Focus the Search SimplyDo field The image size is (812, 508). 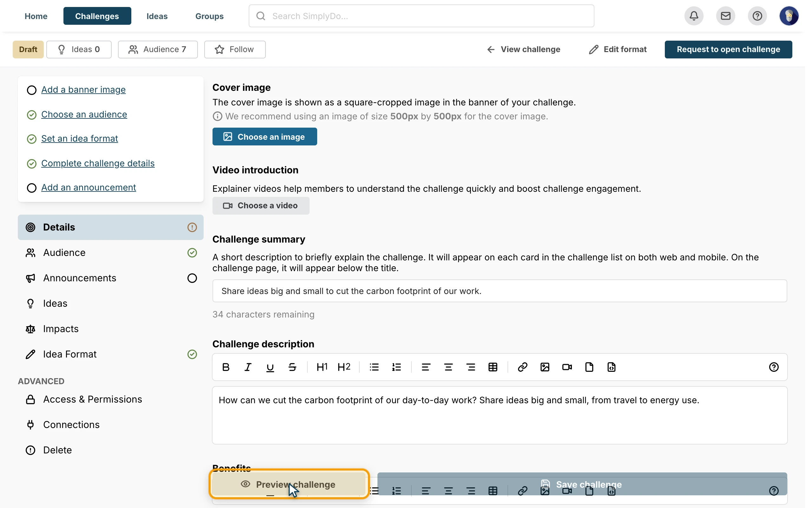pos(421,16)
